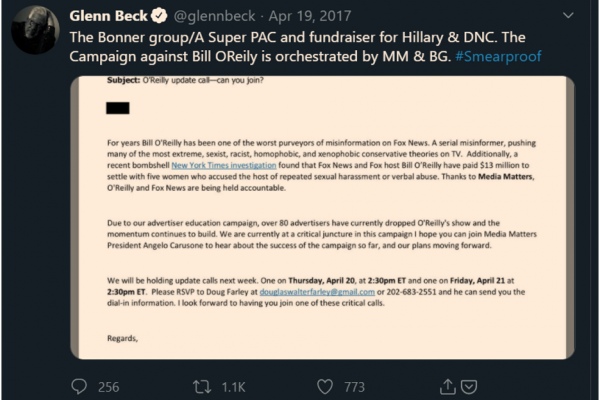View the 1.1K retweets count

(236, 386)
